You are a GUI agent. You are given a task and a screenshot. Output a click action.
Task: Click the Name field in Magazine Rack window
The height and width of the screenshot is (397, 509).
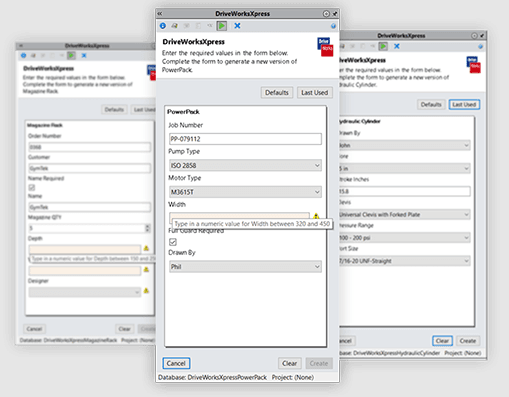point(90,207)
